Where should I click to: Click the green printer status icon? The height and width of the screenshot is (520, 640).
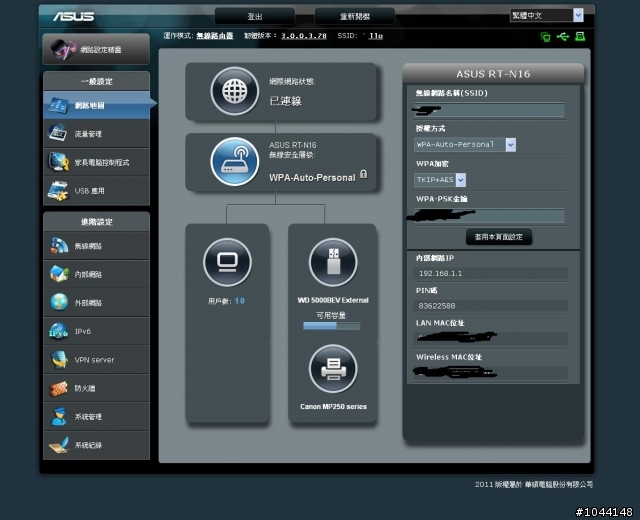(580, 37)
